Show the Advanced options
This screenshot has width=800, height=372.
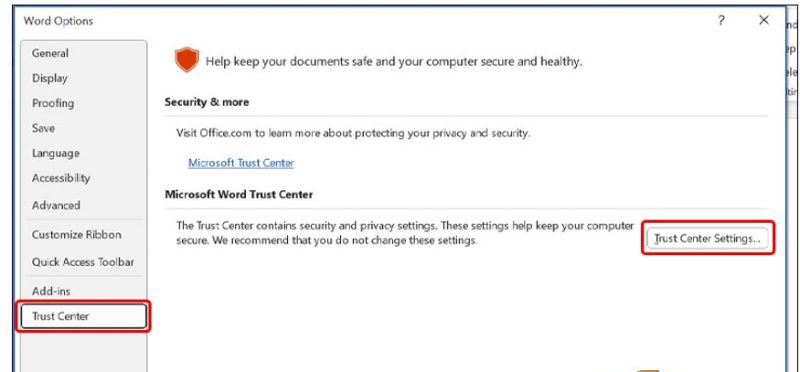[x=56, y=205]
